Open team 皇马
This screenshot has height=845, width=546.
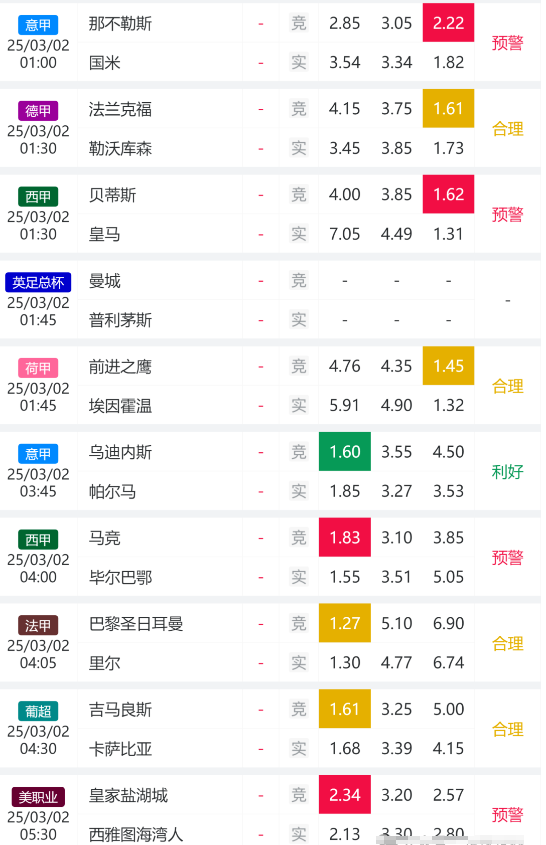point(105,234)
